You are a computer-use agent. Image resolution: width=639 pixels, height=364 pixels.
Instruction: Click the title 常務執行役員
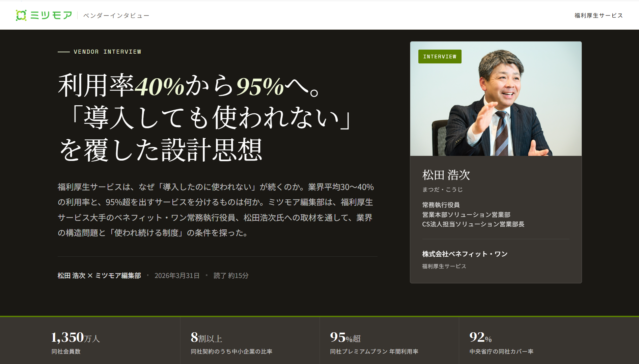tap(441, 205)
